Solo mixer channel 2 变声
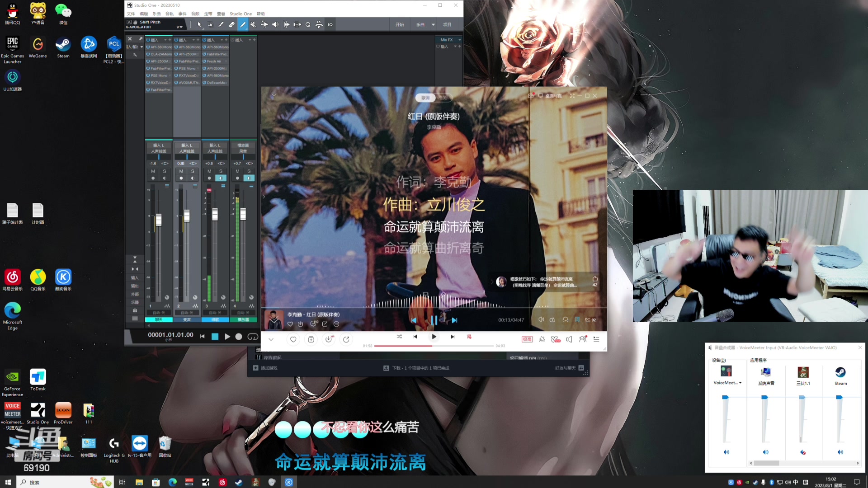The image size is (868, 488). click(x=193, y=171)
